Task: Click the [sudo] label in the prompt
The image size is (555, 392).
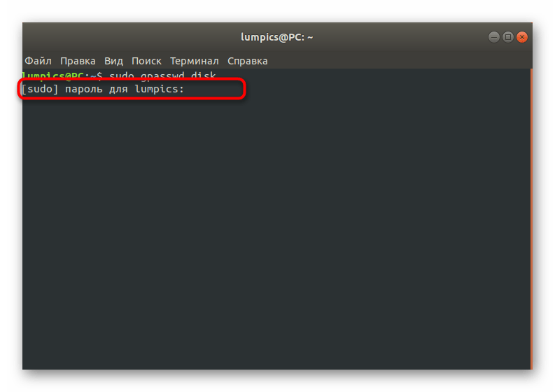Action: point(40,89)
